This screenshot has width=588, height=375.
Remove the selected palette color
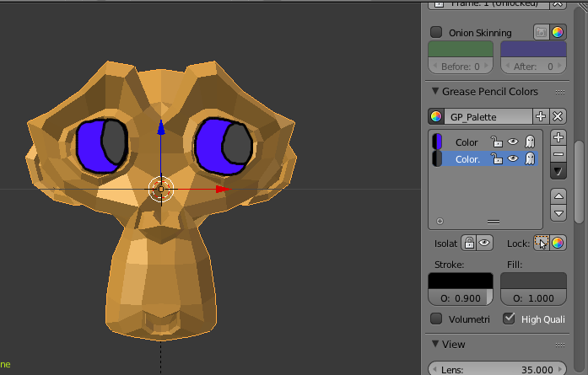[x=558, y=154]
